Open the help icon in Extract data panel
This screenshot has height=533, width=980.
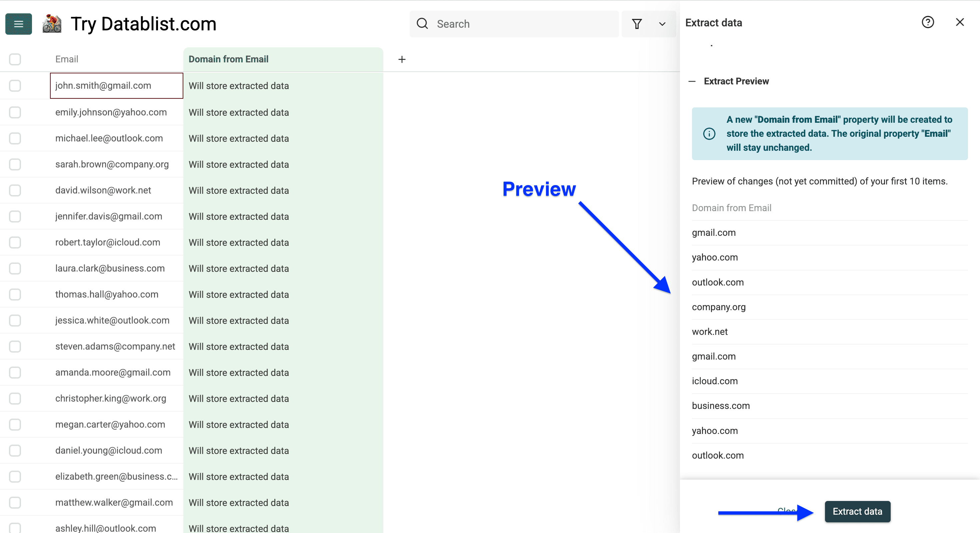(928, 22)
